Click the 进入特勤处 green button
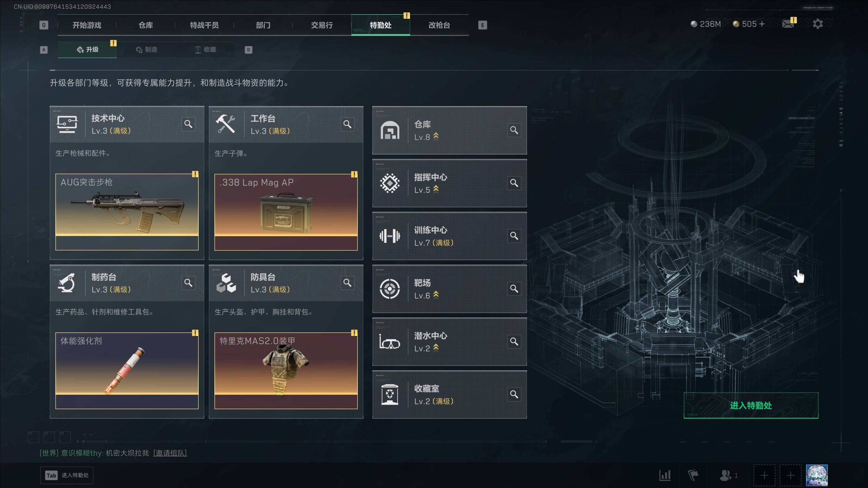Image resolution: width=868 pixels, height=488 pixels. tap(751, 405)
